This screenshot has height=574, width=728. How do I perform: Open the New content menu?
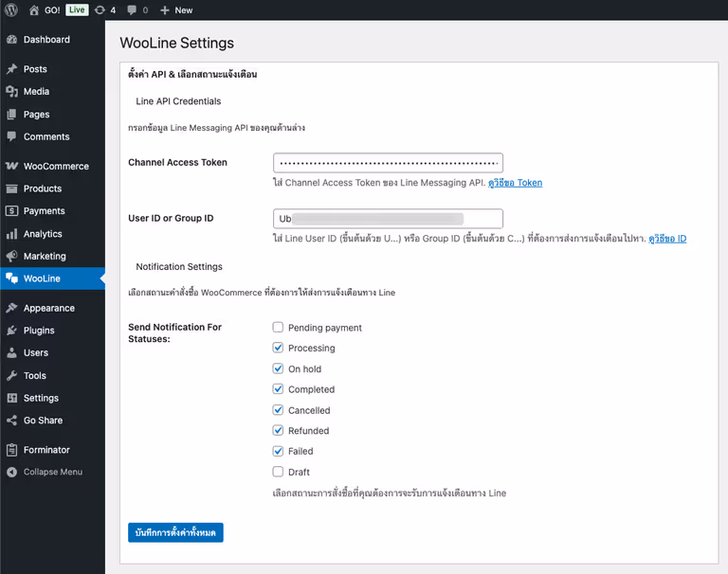coord(176,9)
